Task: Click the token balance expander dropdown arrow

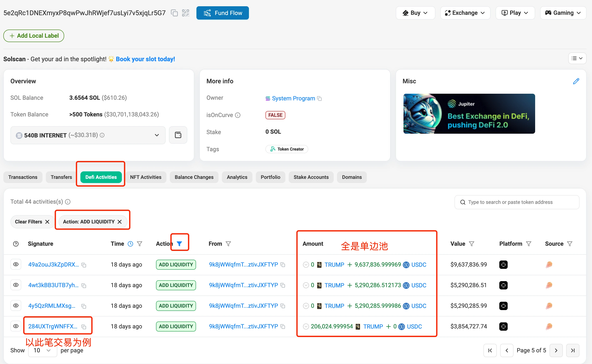Action: pyautogui.click(x=157, y=135)
